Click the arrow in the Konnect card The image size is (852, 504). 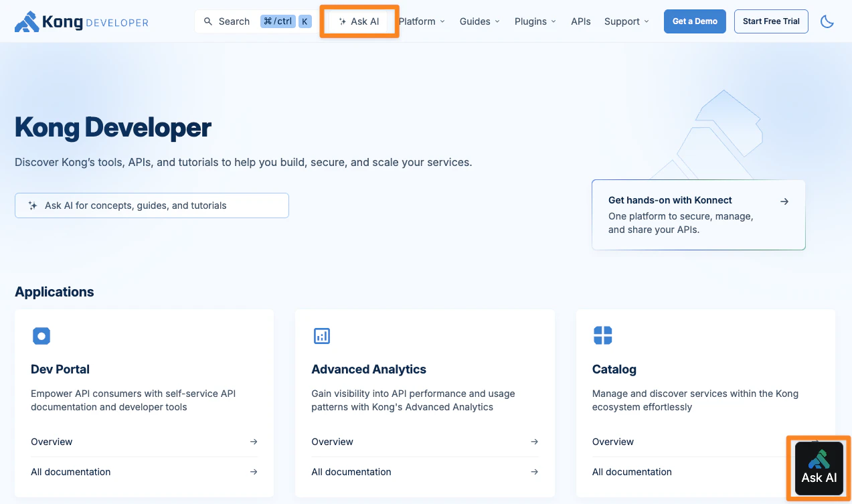click(784, 201)
